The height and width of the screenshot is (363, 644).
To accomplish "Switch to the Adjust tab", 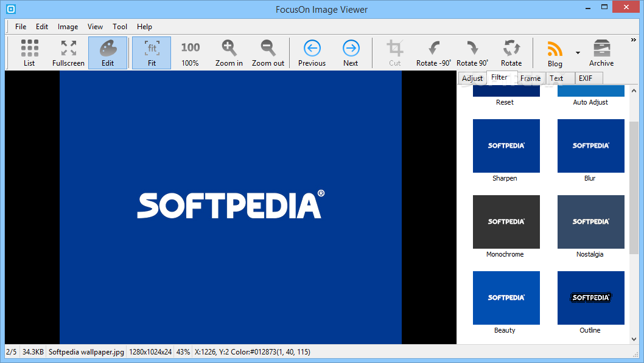I will [472, 78].
